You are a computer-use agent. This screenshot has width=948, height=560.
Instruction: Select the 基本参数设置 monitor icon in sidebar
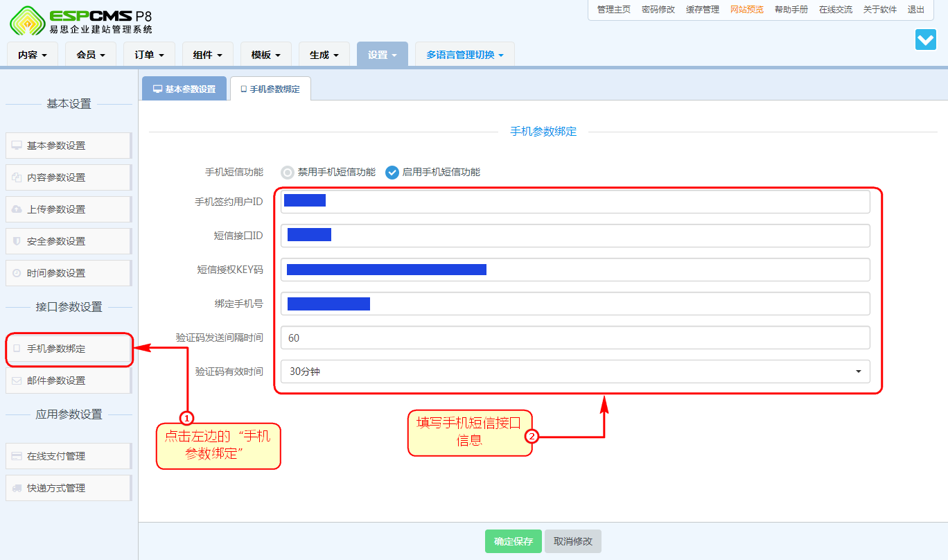(17, 146)
